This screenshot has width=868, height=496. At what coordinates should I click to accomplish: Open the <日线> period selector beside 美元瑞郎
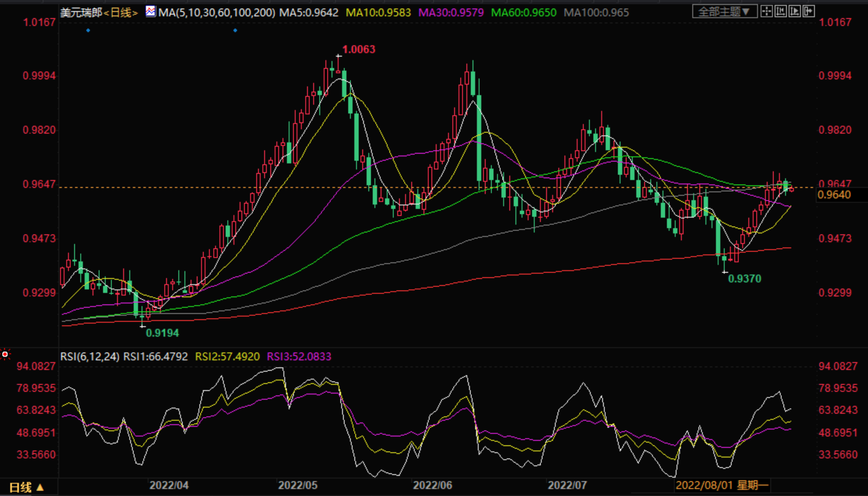tap(121, 12)
